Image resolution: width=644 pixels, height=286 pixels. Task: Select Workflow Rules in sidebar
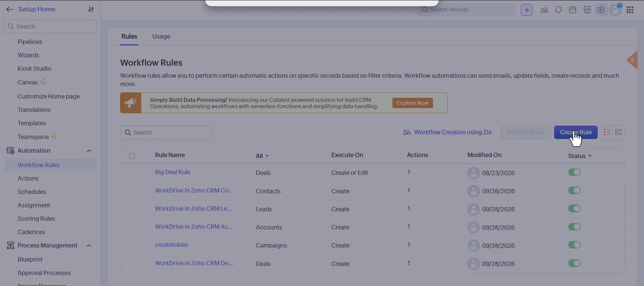(50, 165)
